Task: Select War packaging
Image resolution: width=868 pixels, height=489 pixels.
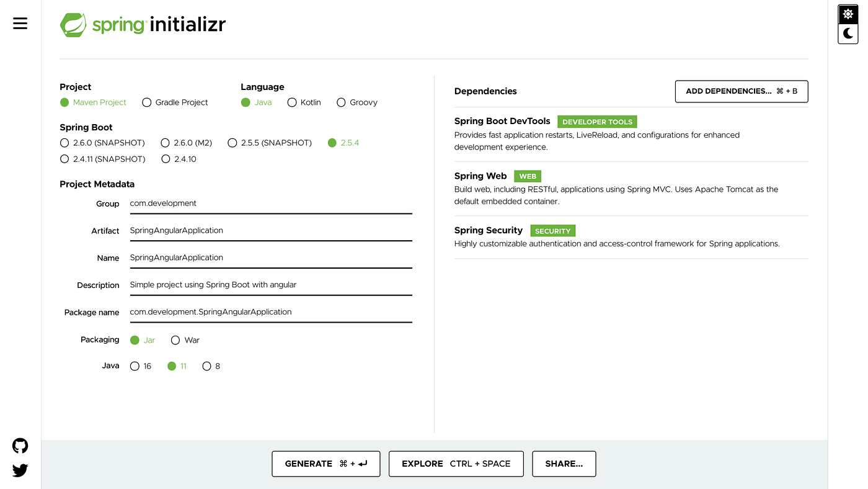Action: tap(185, 340)
